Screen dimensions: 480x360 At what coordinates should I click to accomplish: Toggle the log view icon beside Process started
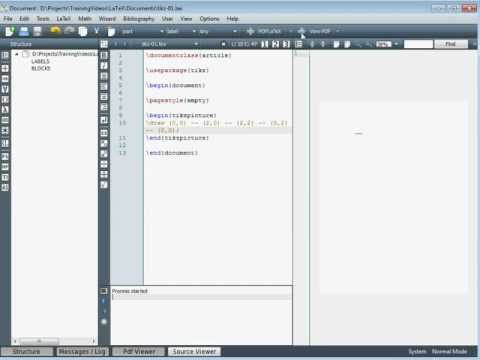click(104, 291)
